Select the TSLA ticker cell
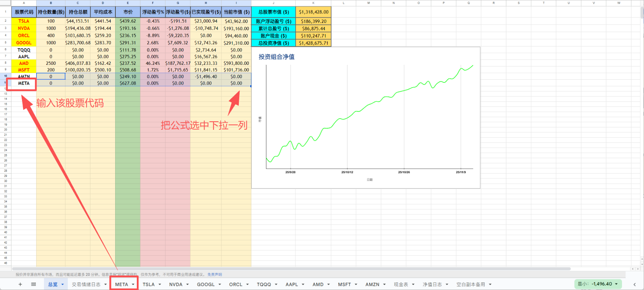The height and width of the screenshot is (290, 644). pyautogui.click(x=24, y=21)
